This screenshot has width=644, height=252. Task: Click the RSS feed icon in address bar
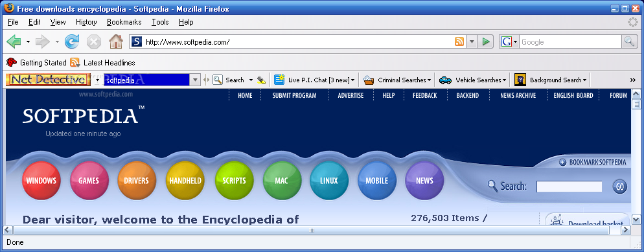pos(459,41)
